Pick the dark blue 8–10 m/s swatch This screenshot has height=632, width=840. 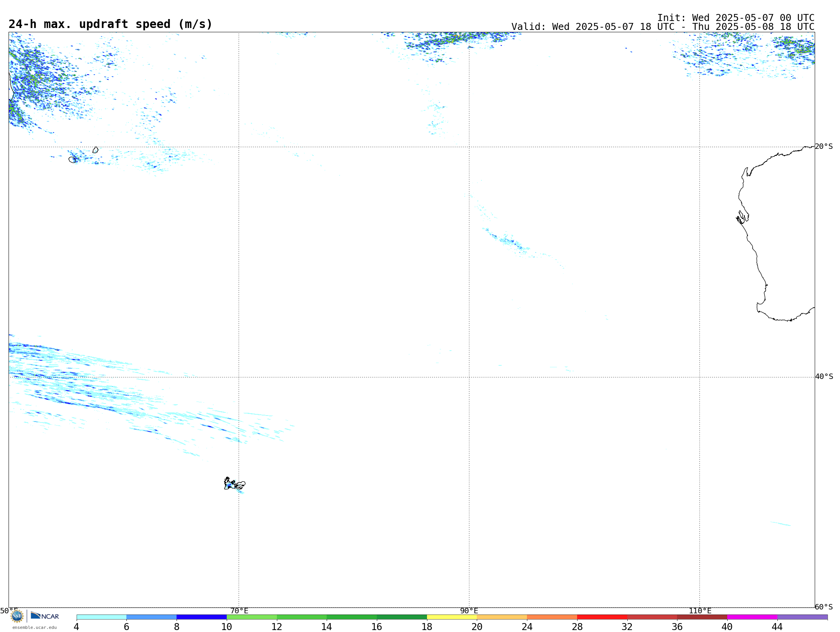click(x=201, y=617)
